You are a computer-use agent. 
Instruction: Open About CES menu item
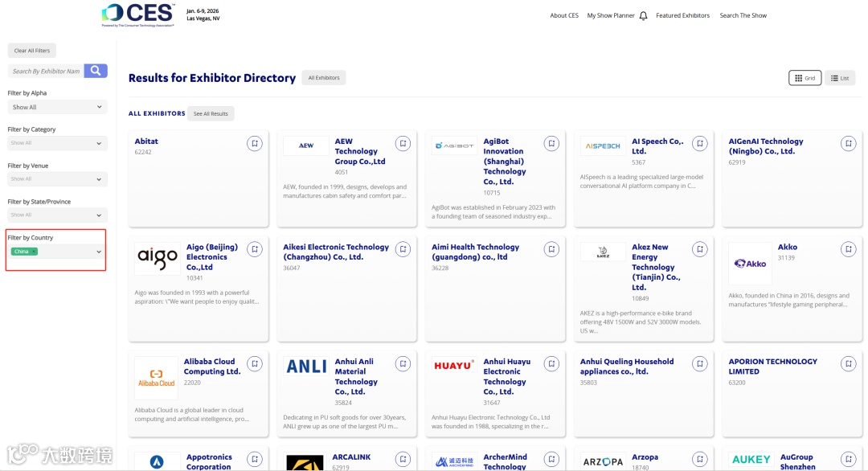[x=564, y=15]
